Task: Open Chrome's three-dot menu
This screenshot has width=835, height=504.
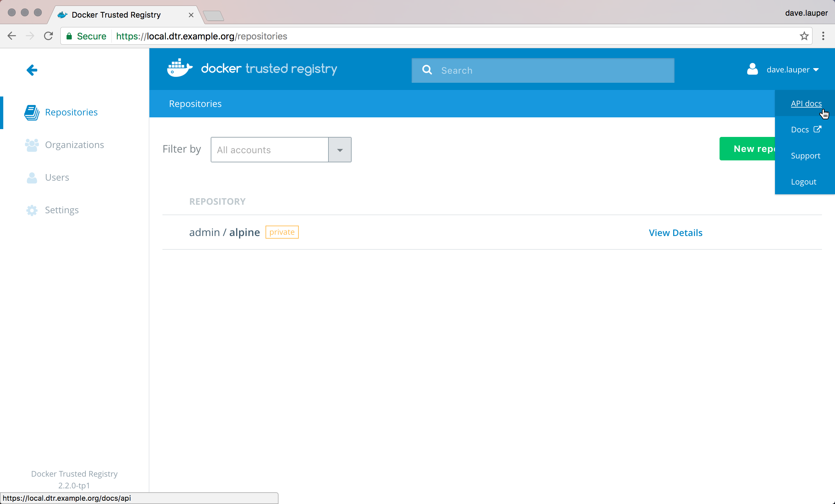Action: (823, 36)
